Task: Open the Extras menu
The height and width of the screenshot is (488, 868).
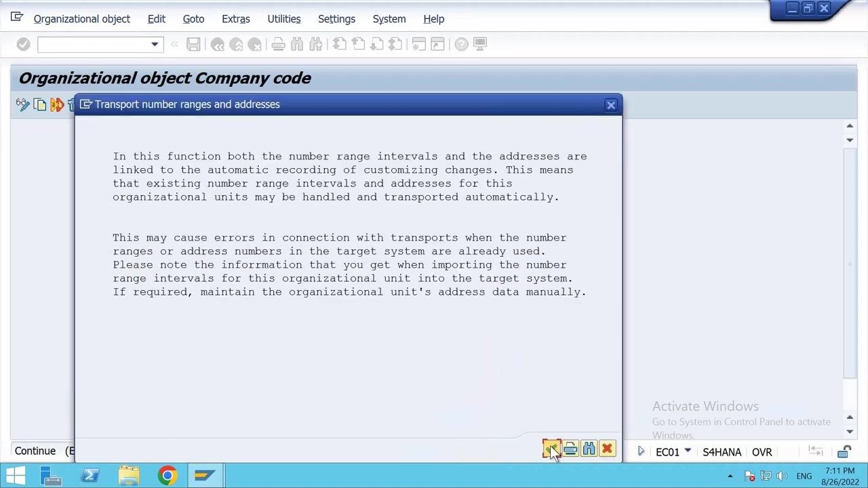Action: (236, 19)
